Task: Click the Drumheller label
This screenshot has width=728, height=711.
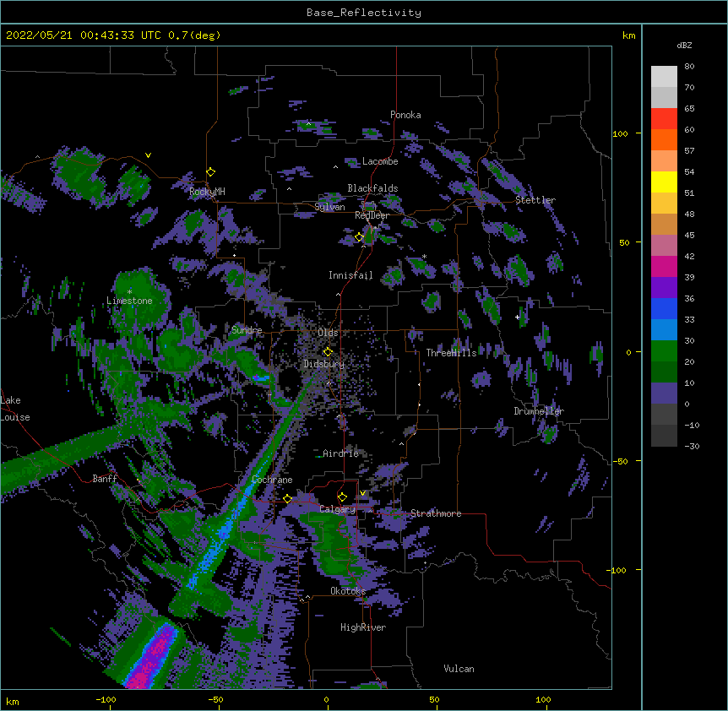Action: click(539, 411)
